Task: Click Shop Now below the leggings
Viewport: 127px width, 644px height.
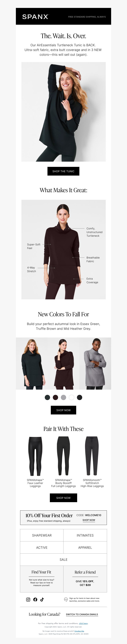Action: (x=63, y=498)
